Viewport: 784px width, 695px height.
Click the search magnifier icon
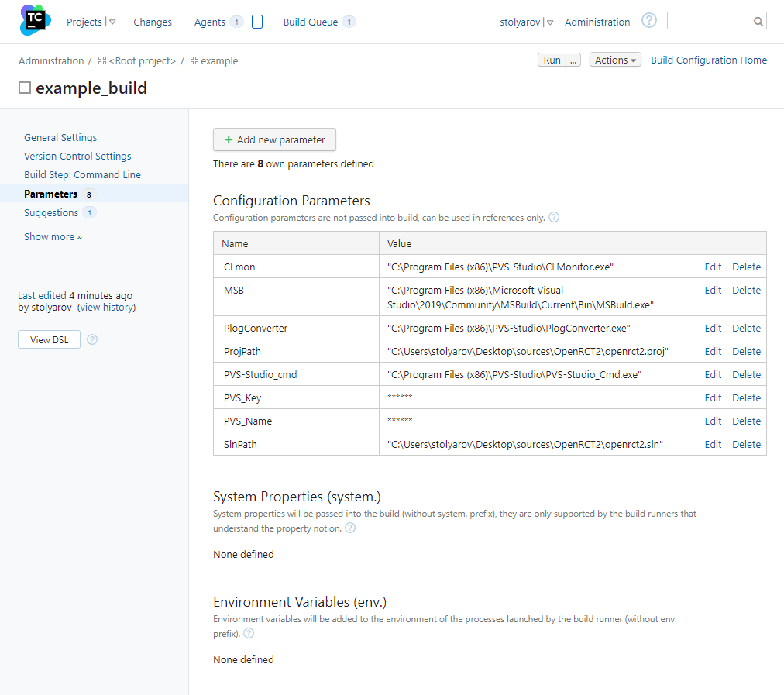point(758,22)
